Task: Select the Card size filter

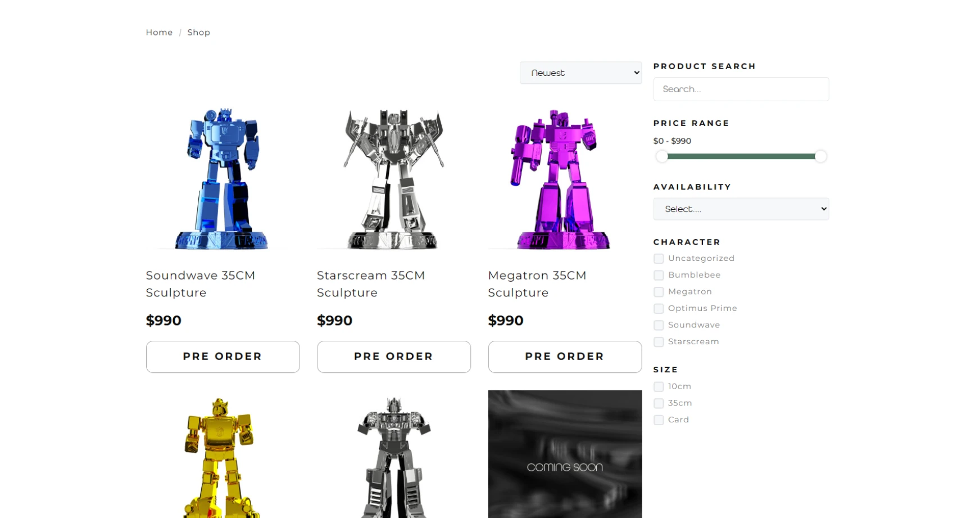Action: click(659, 420)
